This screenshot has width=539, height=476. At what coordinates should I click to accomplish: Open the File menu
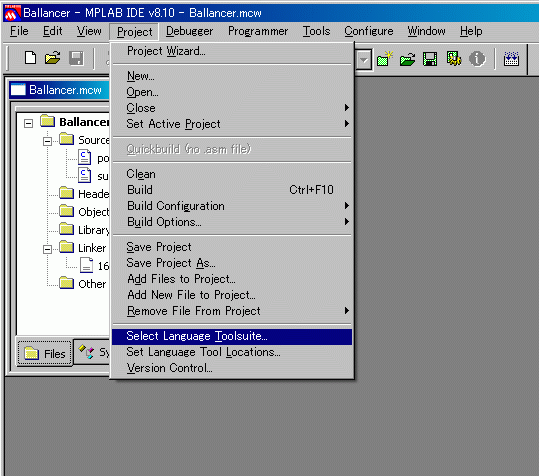tap(19, 31)
